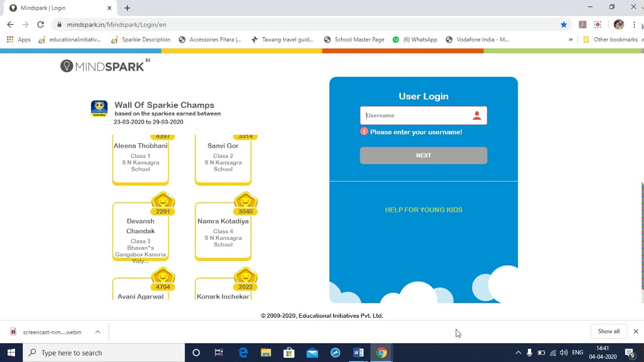The image size is (644, 362).
Task: Click the PDF extension icon in toolbar
Action: [583, 25]
